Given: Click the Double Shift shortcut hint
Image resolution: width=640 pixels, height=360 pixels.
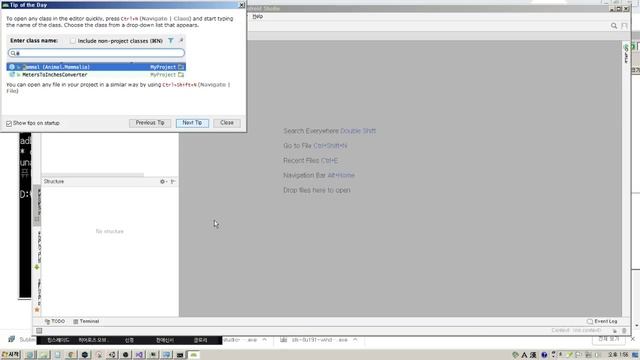Looking at the screenshot, I should [x=358, y=131].
